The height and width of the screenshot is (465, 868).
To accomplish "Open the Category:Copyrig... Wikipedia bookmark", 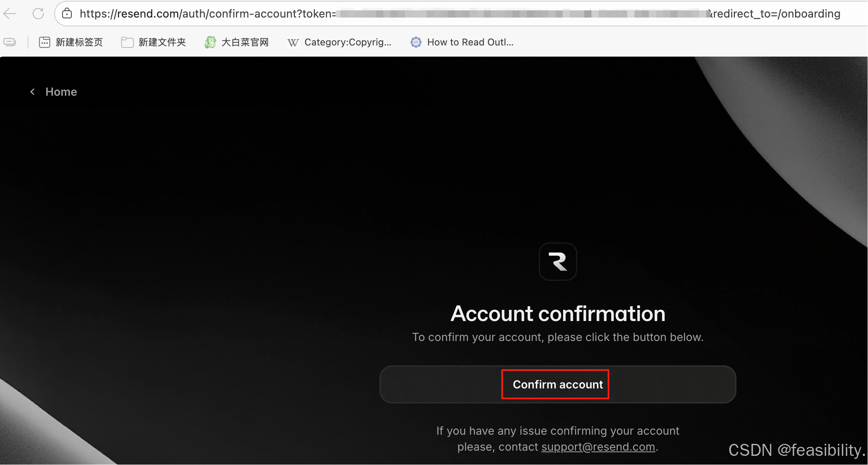I will [348, 42].
